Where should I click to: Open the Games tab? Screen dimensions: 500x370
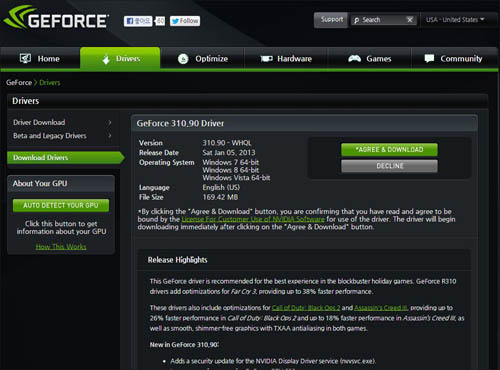pos(369,59)
